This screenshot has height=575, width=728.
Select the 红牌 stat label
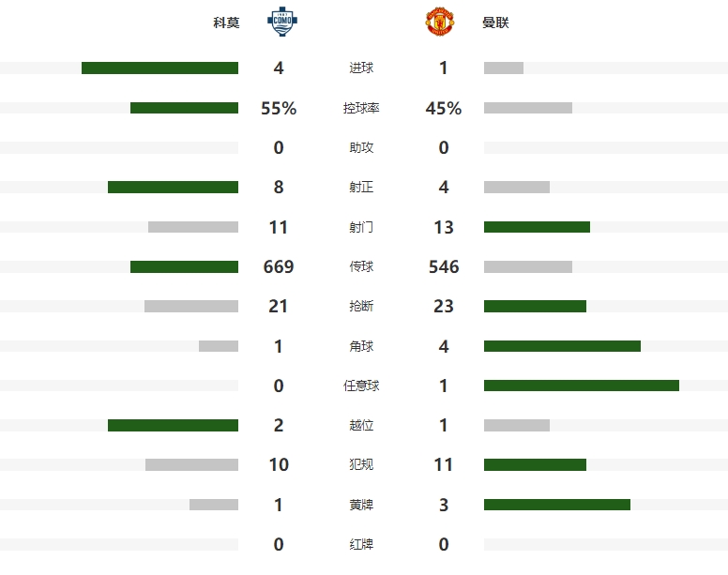pos(361,544)
